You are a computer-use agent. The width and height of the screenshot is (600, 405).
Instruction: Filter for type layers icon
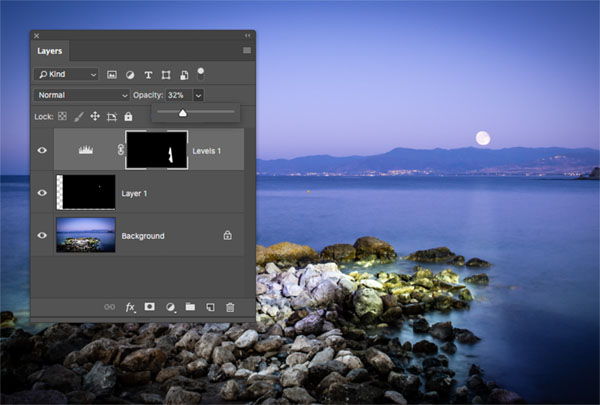click(x=148, y=75)
